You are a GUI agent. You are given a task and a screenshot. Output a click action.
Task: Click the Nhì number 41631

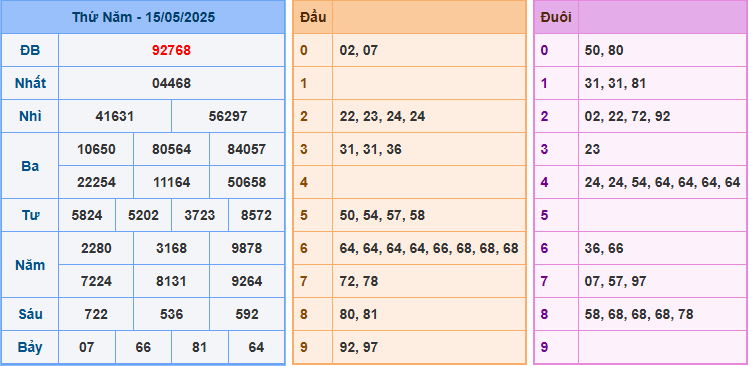tap(115, 116)
